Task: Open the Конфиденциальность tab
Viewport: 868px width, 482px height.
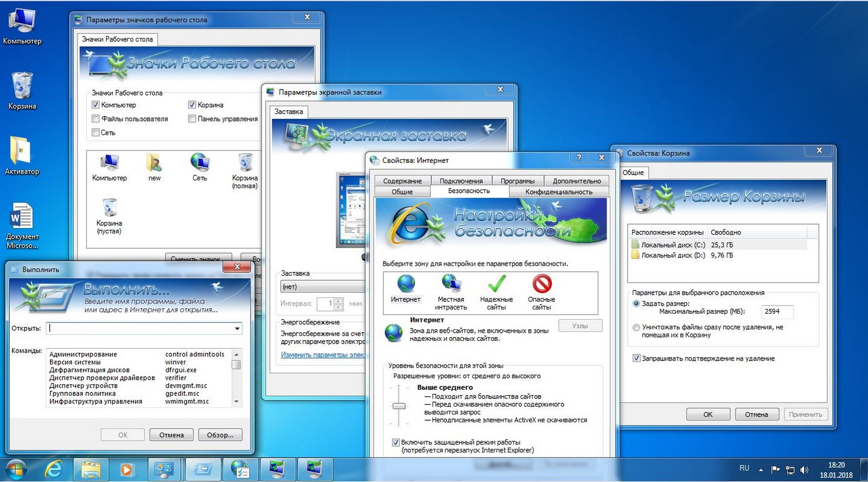Action: [x=559, y=192]
